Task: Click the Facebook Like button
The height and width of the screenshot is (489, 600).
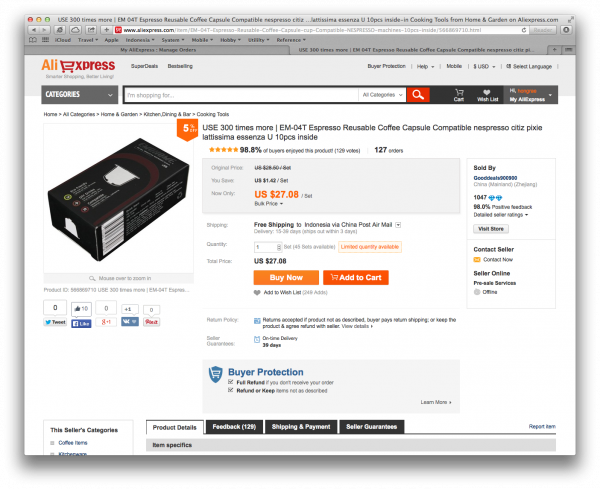Action: (x=81, y=323)
